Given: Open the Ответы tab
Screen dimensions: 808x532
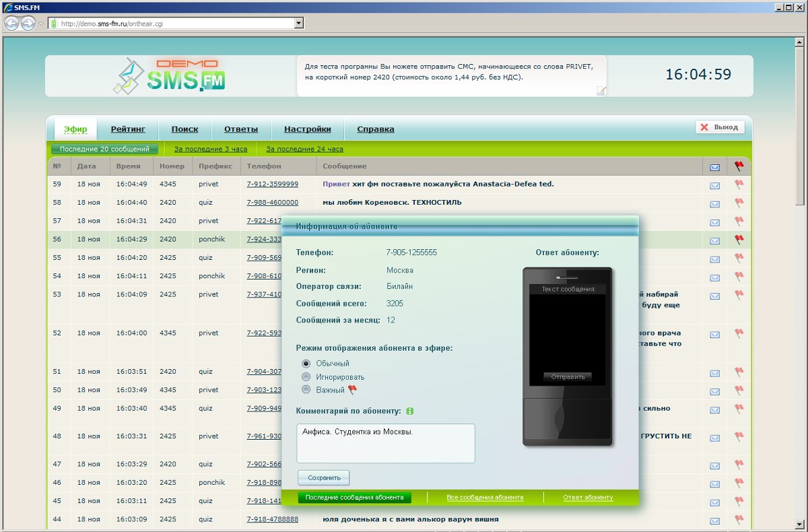Looking at the screenshot, I should point(241,129).
